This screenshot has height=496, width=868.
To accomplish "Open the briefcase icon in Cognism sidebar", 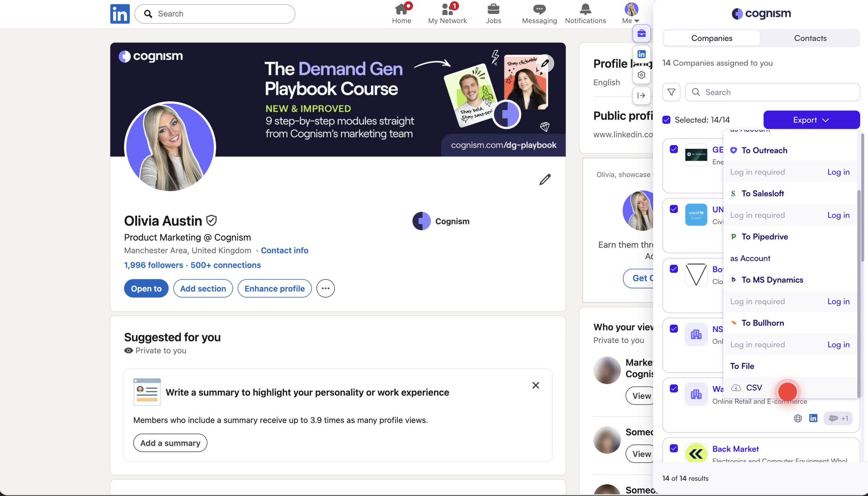I will pyautogui.click(x=642, y=33).
